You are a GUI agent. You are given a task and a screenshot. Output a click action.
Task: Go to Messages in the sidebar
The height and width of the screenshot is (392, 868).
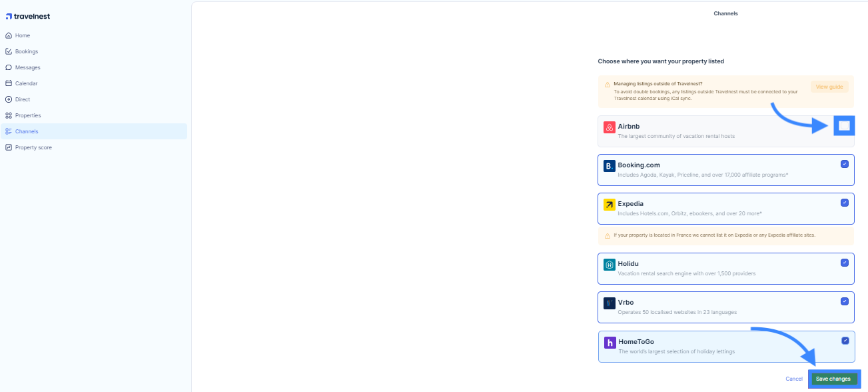click(x=27, y=67)
